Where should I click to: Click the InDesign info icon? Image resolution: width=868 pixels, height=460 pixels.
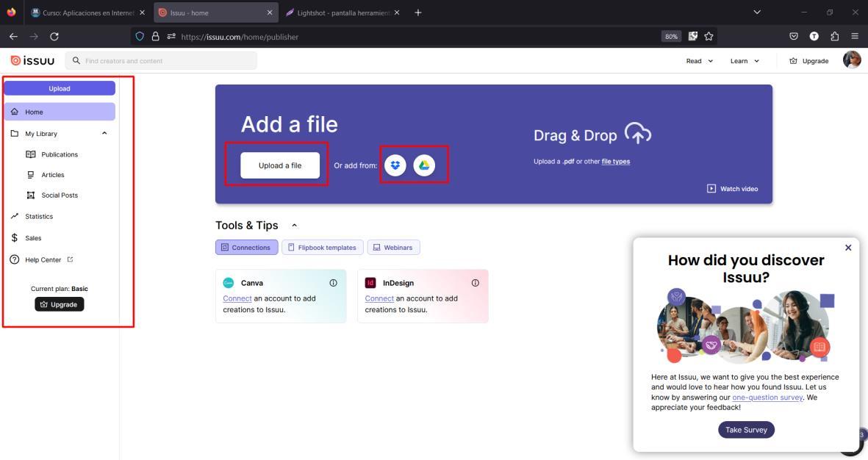pos(475,283)
